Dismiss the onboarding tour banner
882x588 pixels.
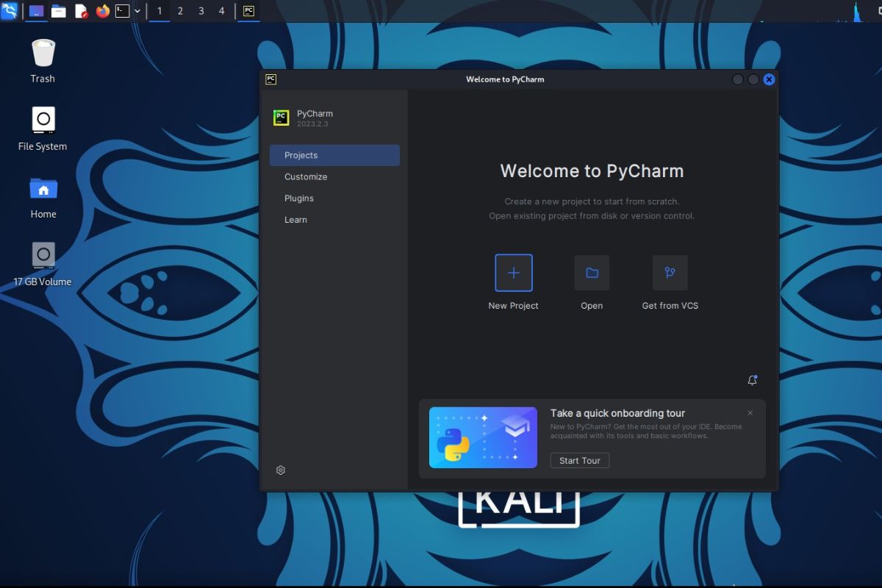click(x=750, y=413)
